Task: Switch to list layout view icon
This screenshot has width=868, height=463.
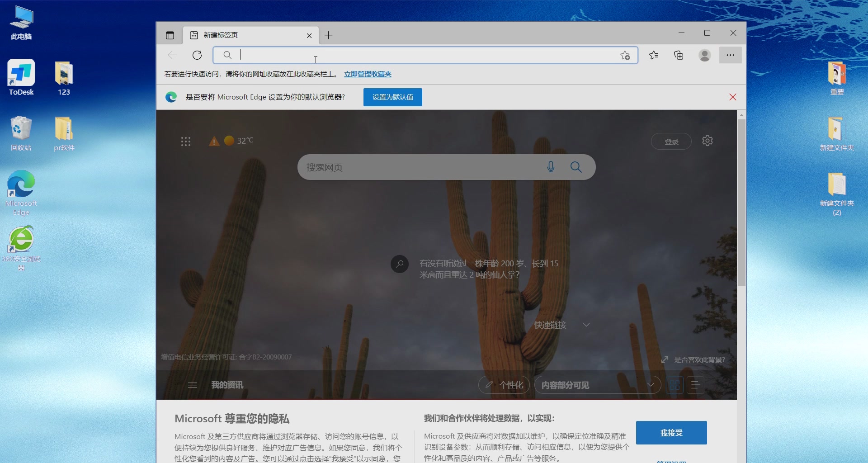Action: 695,385
